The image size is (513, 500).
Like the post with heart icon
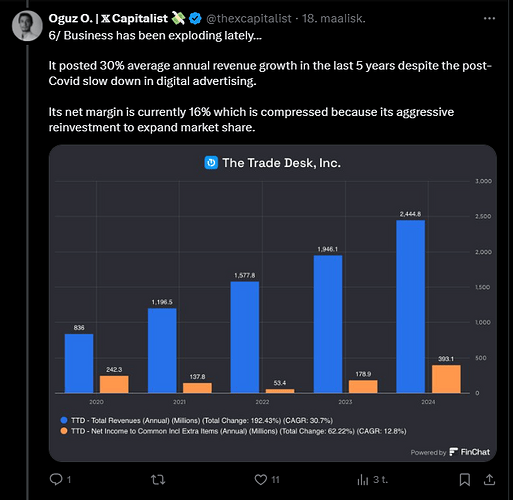coord(261,480)
